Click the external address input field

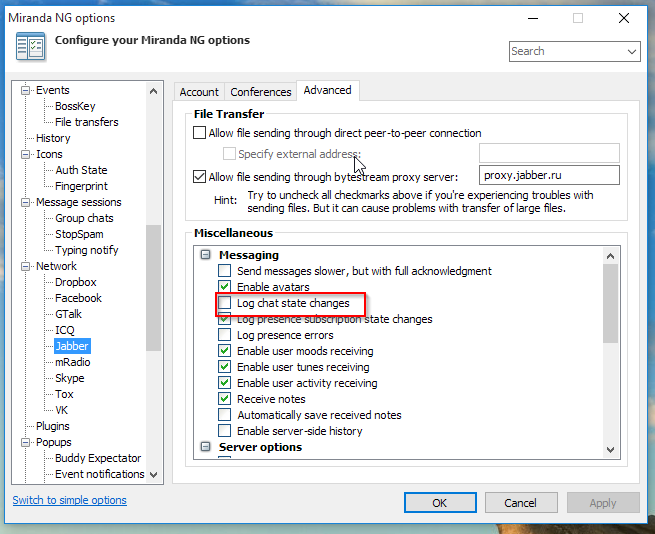click(x=549, y=153)
